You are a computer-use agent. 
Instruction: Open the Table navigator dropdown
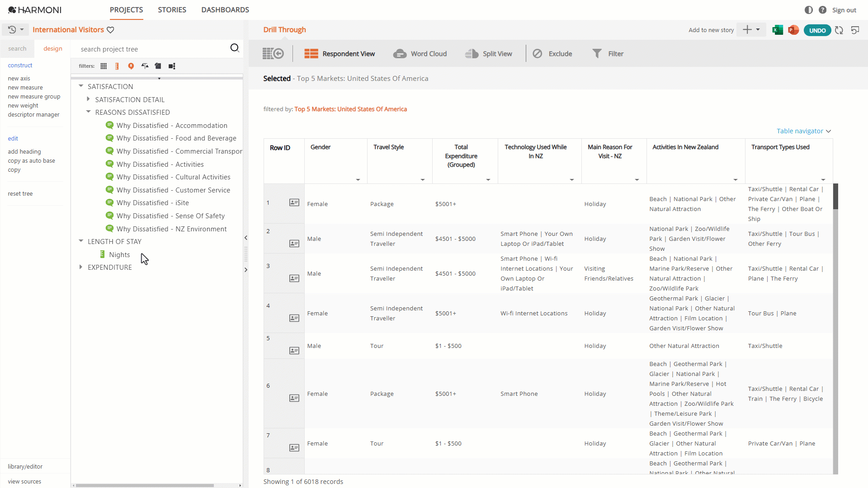point(804,131)
